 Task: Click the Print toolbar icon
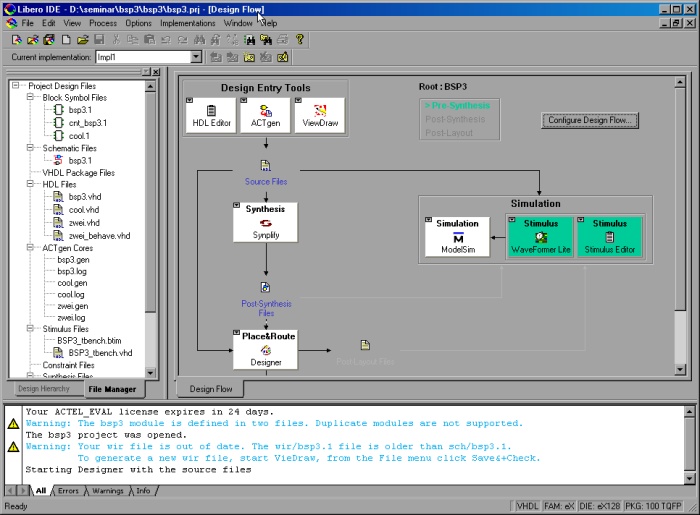click(283, 40)
